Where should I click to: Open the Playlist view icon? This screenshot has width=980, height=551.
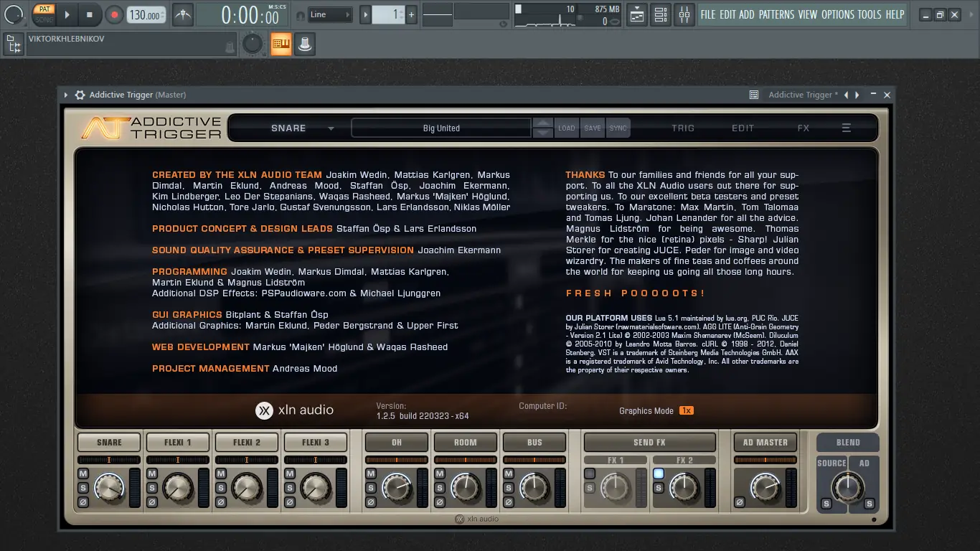coord(637,14)
